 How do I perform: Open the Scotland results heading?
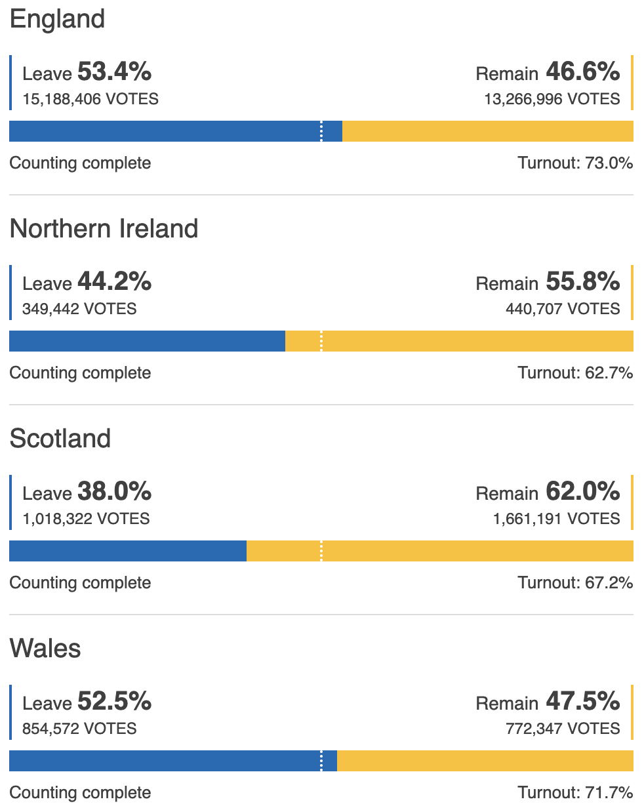pos(60,439)
